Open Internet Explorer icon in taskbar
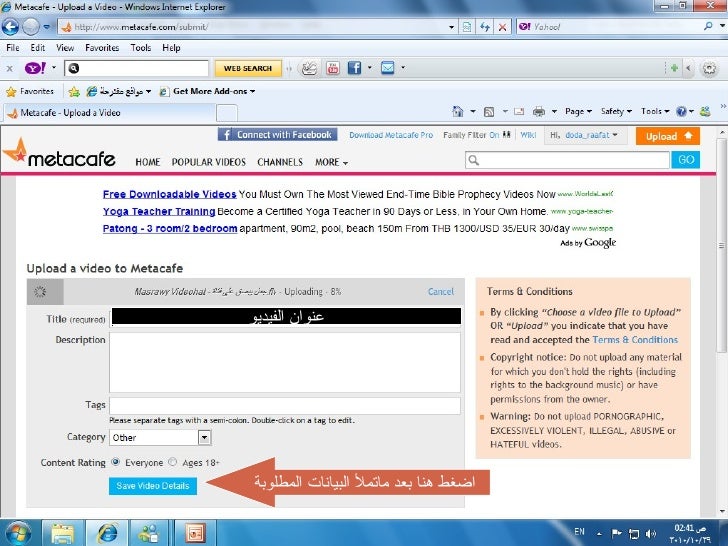The image size is (728, 546). point(106,533)
